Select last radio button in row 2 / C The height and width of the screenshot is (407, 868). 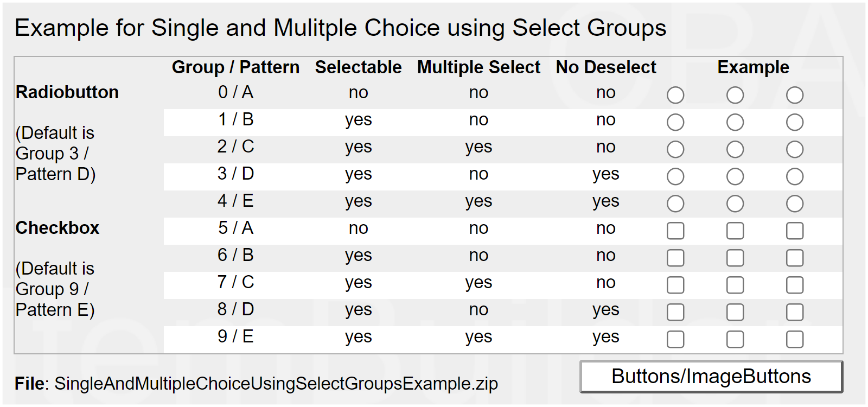[795, 150]
